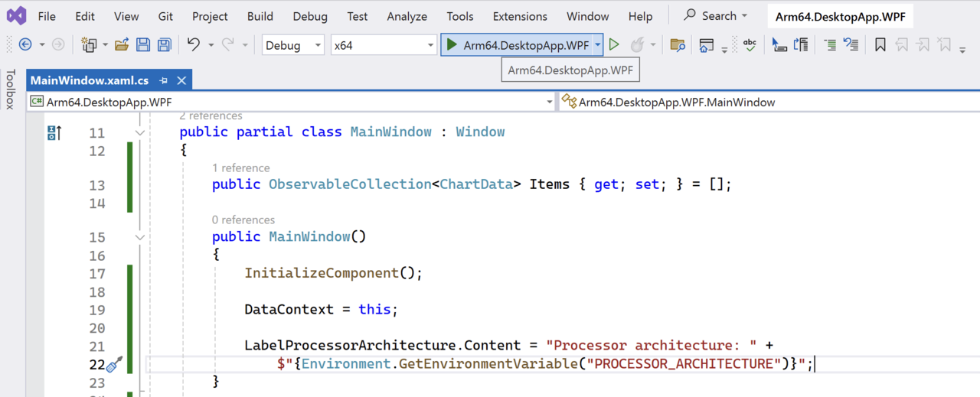Viewport: 980px width, 397px height.
Task: Click the Navigate Backward arrow icon
Action: coord(25,45)
